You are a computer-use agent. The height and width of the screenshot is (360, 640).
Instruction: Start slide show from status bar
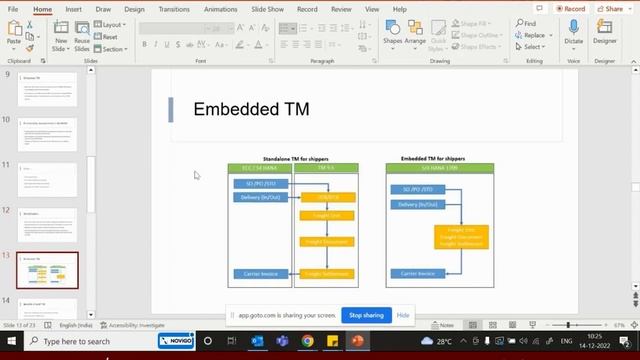pyautogui.click(x=532, y=325)
